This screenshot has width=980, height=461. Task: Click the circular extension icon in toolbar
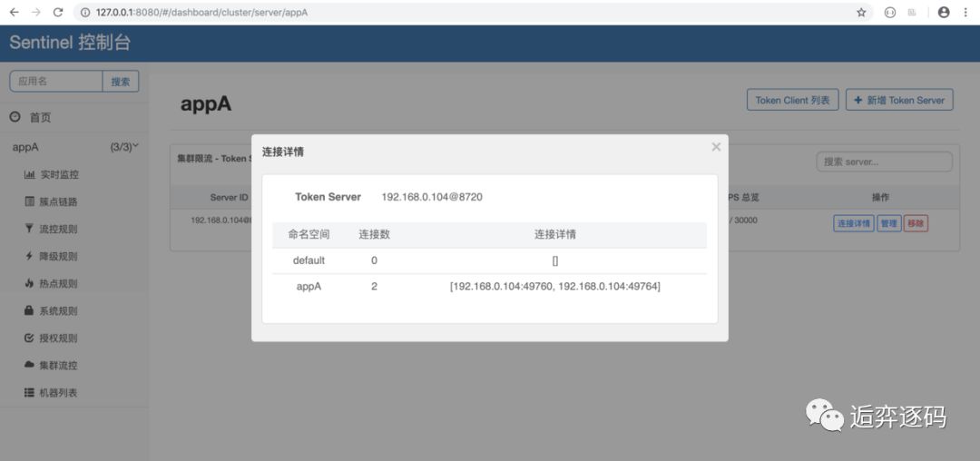point(890,13)
